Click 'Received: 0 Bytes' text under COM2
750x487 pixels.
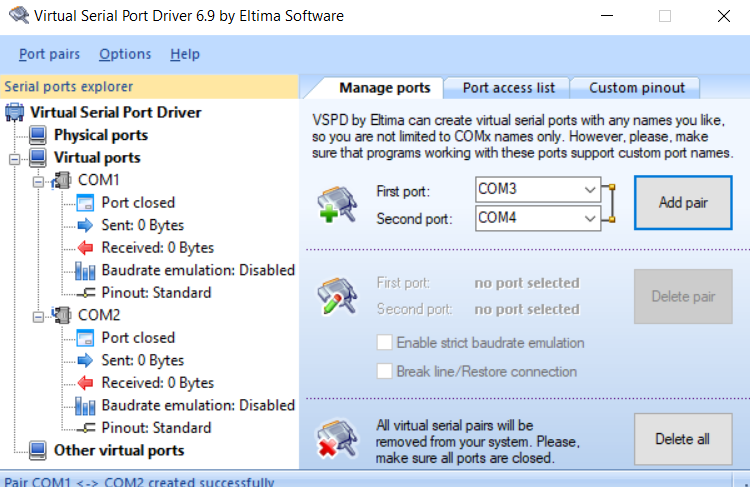click(x=157, y=382)
